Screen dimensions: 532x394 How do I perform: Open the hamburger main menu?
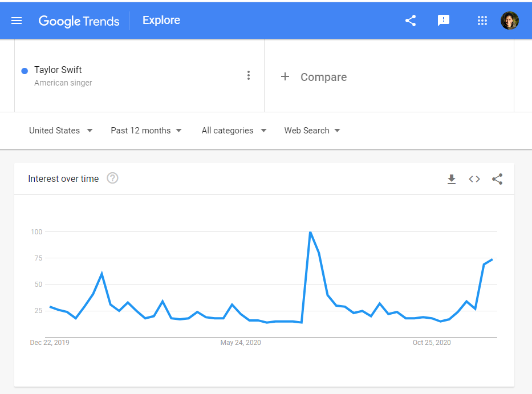[17, 21]
